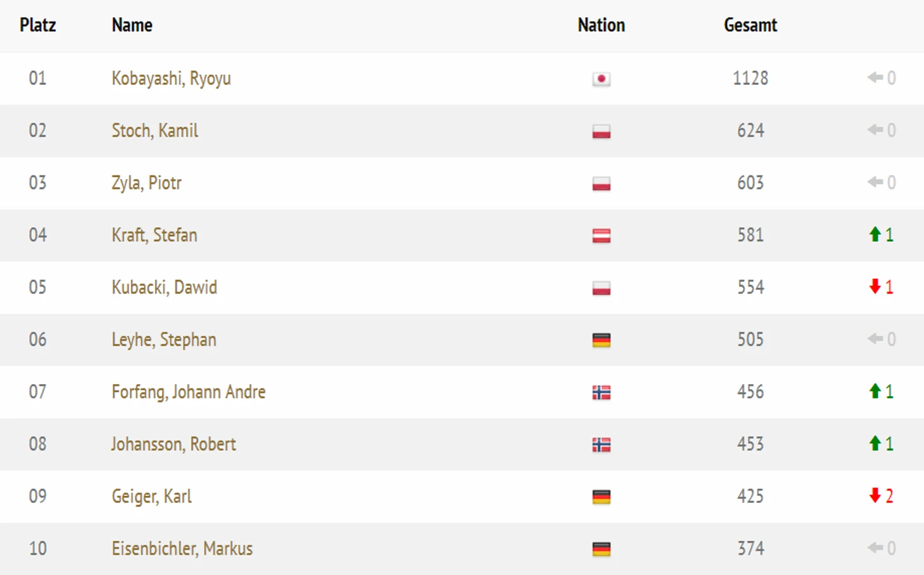Image resolution: width=924 pixels, height=575 pixels.
Task: Sort by the Name column header
Action: point(132,25)
